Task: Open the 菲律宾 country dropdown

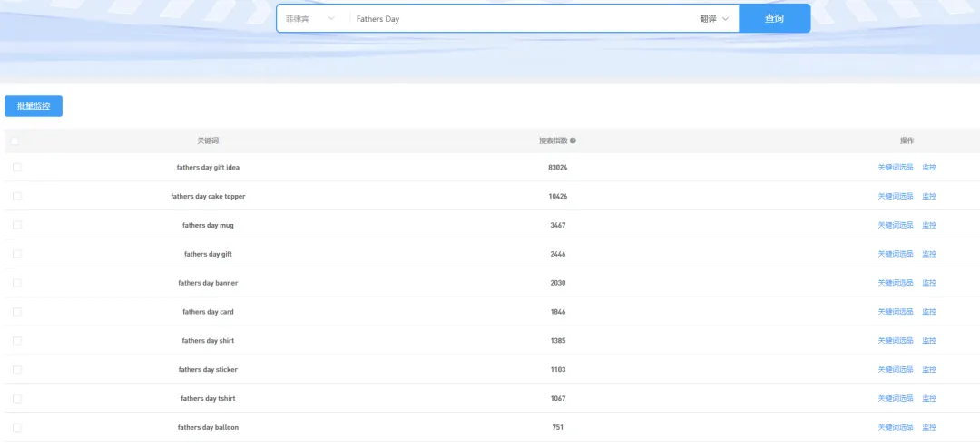Action: (312, 19)
